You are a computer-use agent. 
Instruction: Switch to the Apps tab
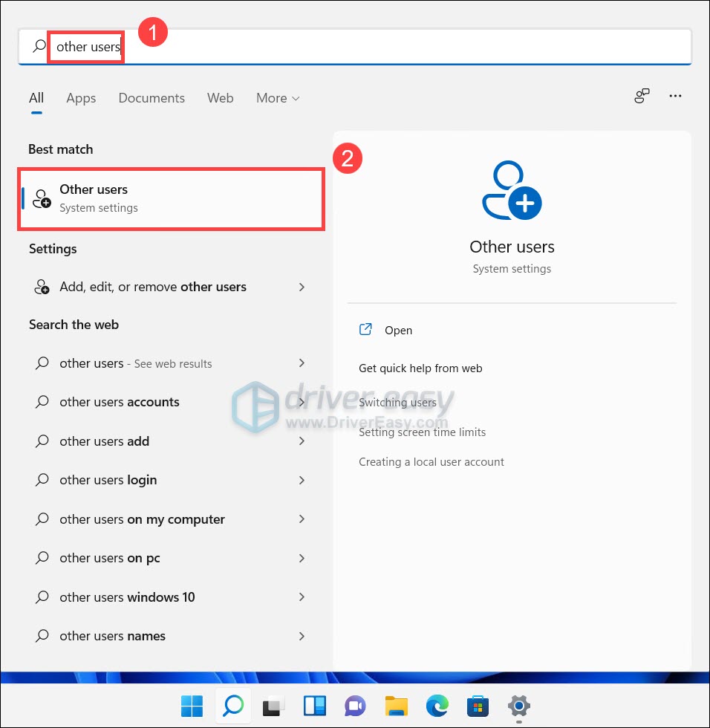tap(81, 98)
